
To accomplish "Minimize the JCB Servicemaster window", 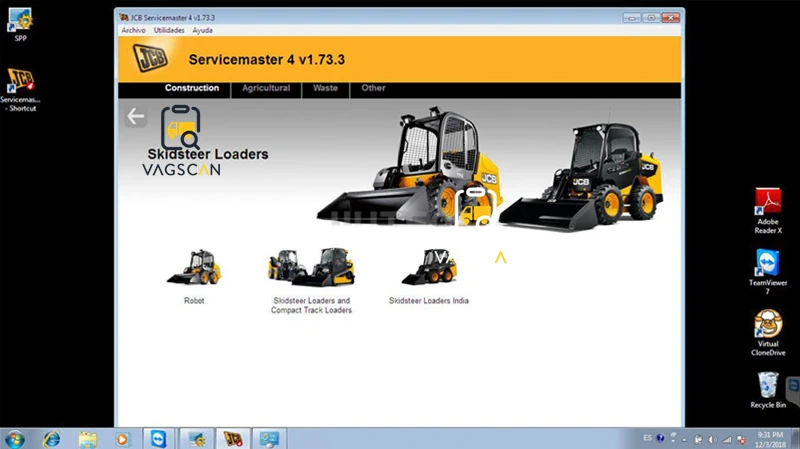I will [x=632, y=18].
